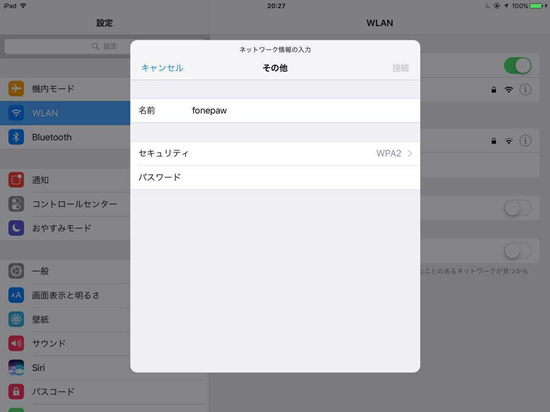Open the Wallpaper (壁紙) icon

(x=16, y=319)
